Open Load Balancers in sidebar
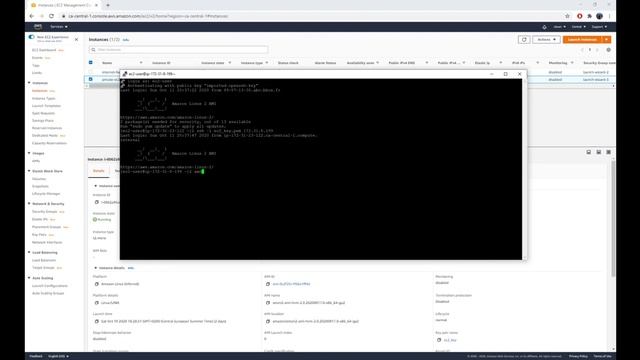This screenshot has height=360, width=640. 44,260
